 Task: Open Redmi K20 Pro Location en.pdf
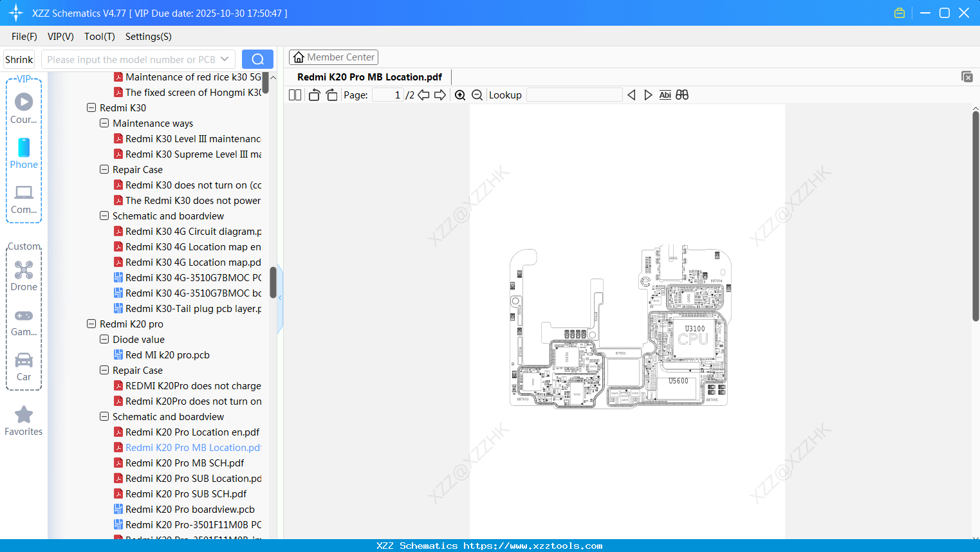tap(192, 432)
